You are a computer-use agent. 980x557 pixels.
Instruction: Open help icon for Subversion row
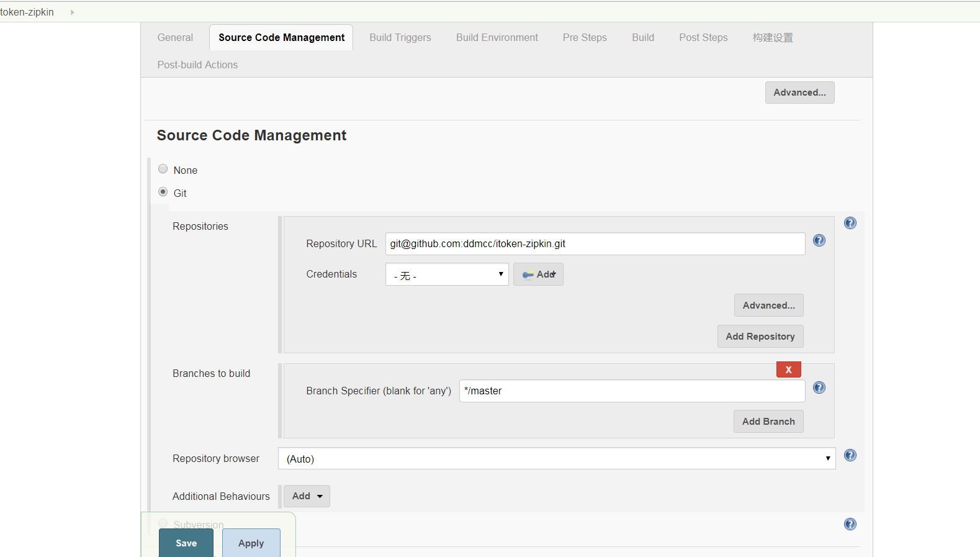850,524
